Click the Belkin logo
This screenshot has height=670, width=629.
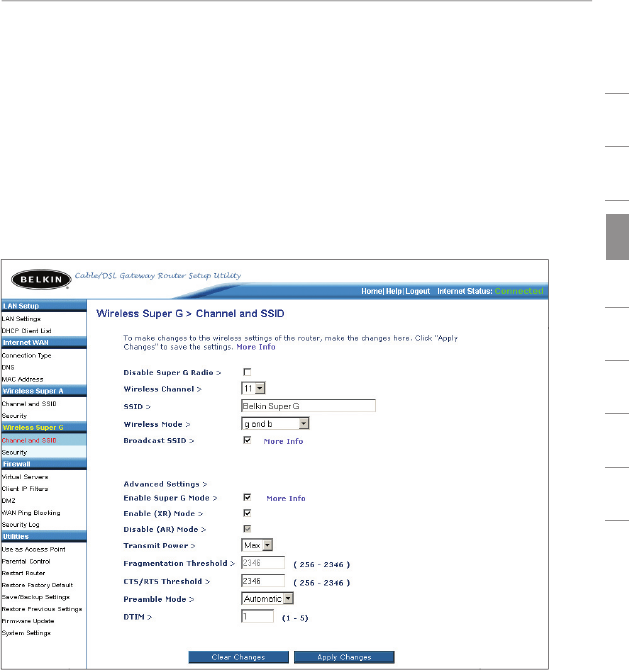(41, 279)
